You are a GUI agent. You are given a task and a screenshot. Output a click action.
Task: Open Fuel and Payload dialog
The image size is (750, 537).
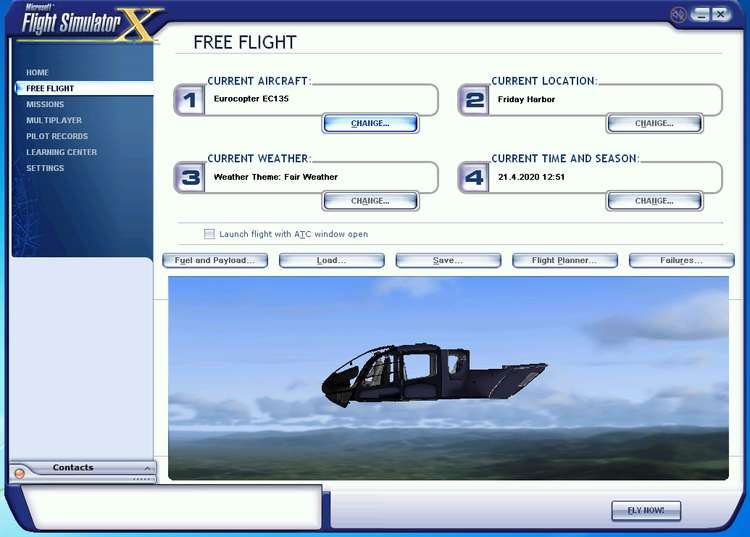pos(215,261)
